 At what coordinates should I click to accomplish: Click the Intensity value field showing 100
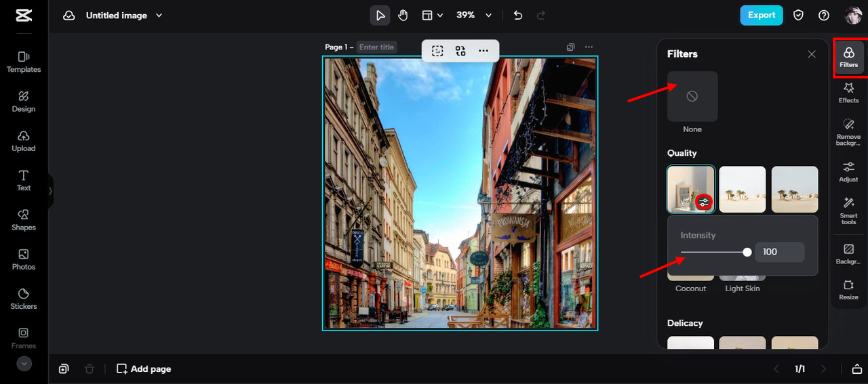pos(780,252)
